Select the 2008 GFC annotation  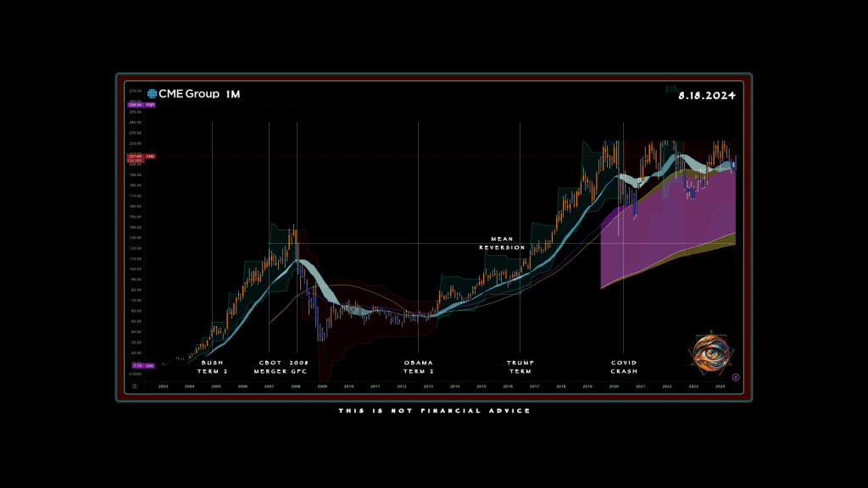pos(299,366)
